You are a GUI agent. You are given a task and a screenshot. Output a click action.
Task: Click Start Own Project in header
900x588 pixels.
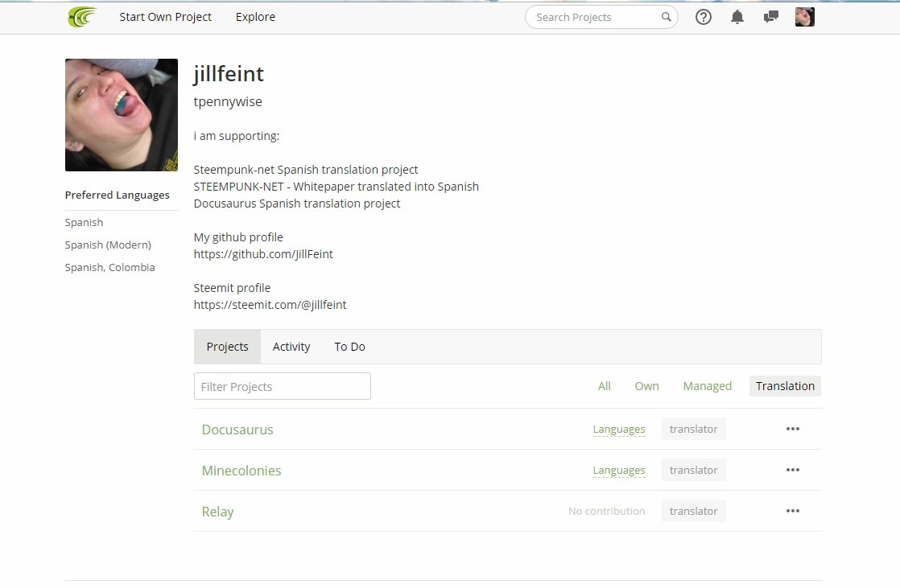165,17
